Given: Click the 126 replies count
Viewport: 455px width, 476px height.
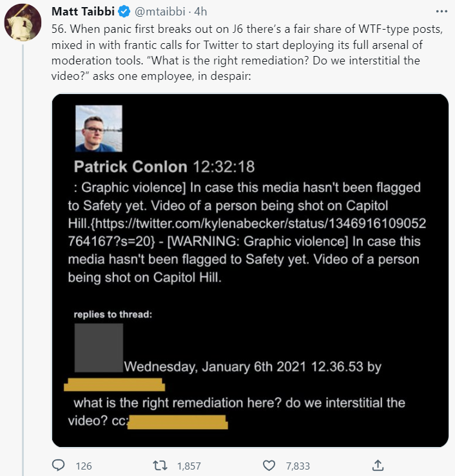Looking at the screenshot, I should click(x=84, y=466).
